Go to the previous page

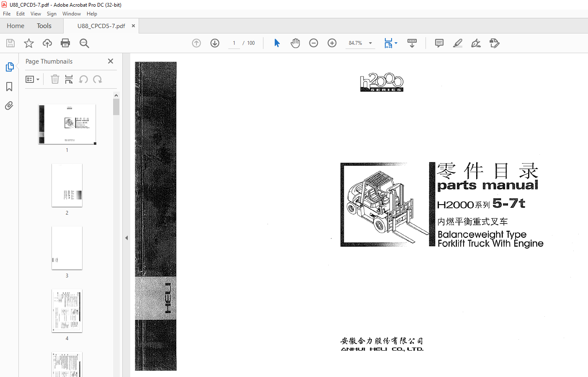click(x=196, y=43)
